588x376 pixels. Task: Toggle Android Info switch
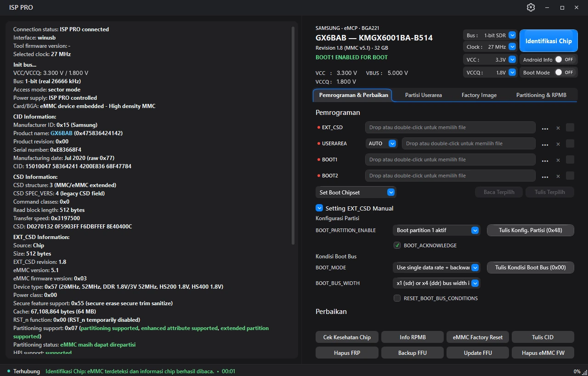click(564, 60)
